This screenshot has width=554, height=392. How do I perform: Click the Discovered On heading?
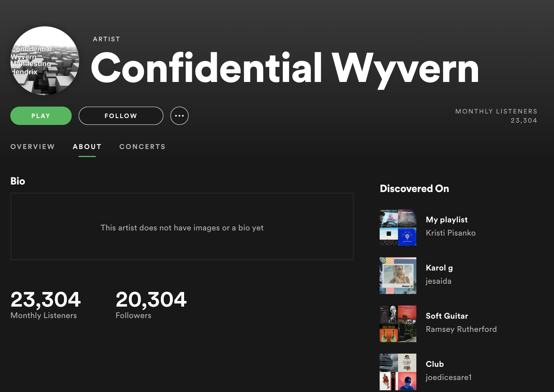414,189
